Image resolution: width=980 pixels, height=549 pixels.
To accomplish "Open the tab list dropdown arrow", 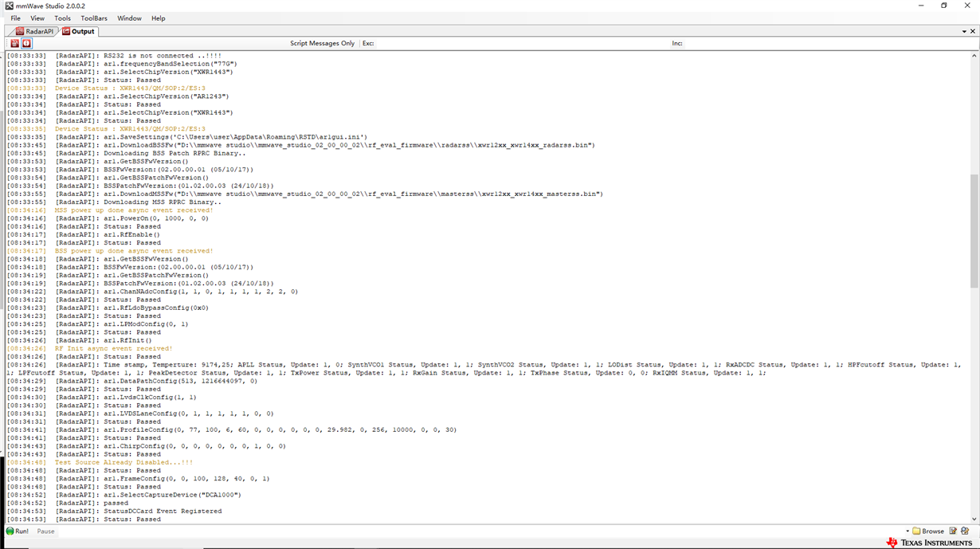I will tap(963, 31).
